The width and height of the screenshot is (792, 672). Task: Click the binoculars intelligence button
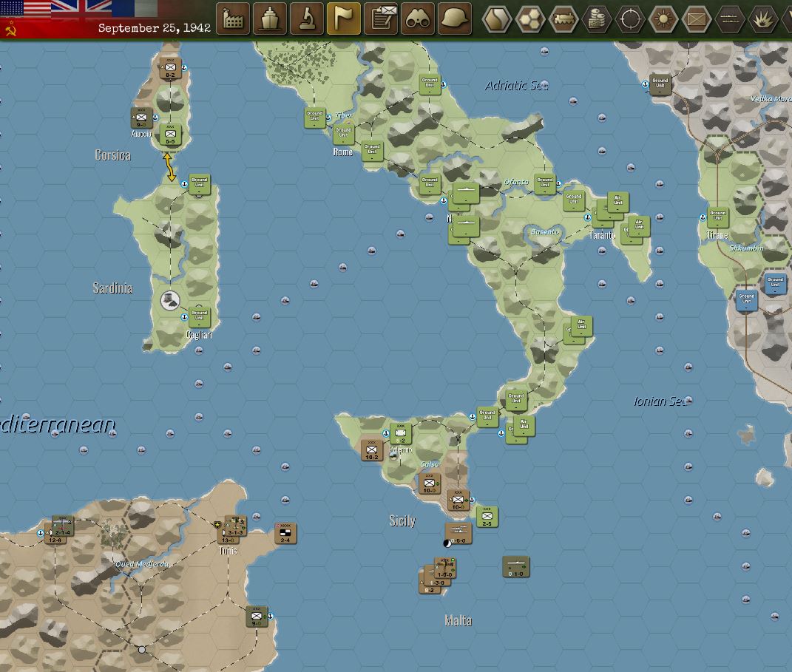[x=418, y=18]
